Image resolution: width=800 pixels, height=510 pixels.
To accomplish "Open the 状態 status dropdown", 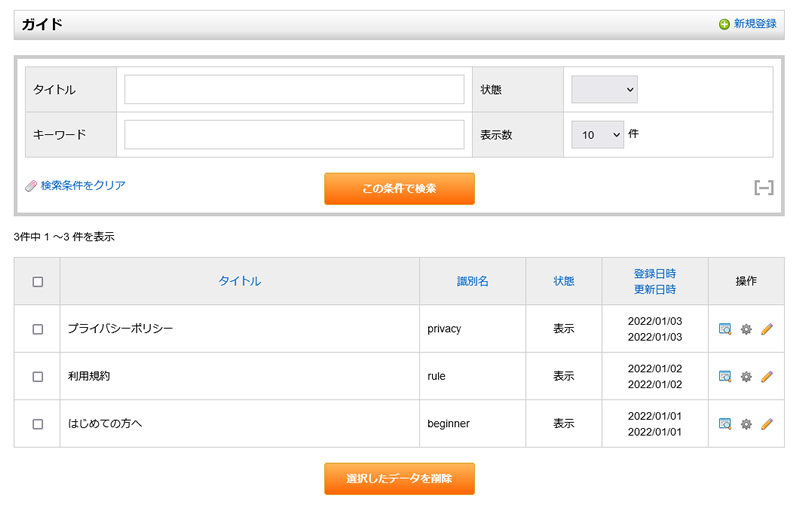I will pyautogui.click(x=604, y=90).
